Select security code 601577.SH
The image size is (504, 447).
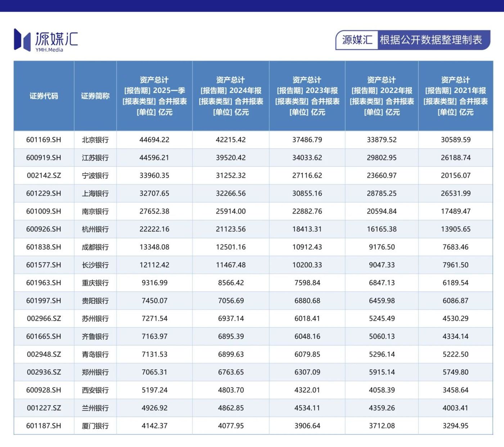pos(44,265)
